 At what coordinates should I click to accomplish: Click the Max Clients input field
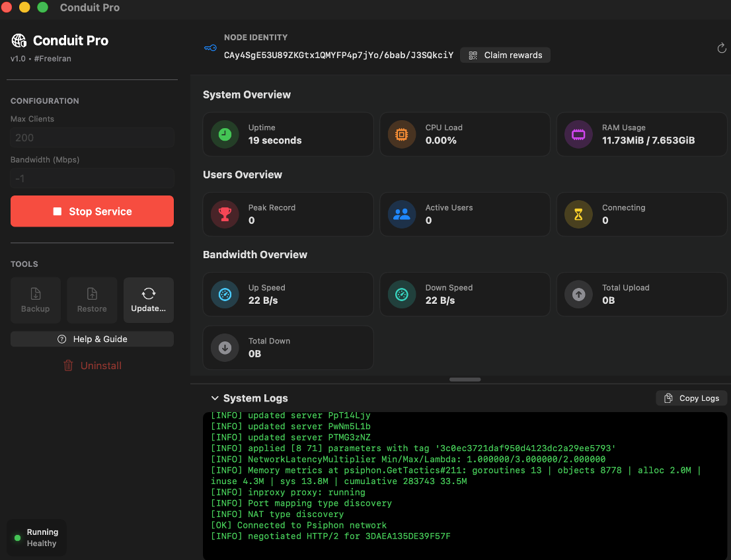click(92, 137)
